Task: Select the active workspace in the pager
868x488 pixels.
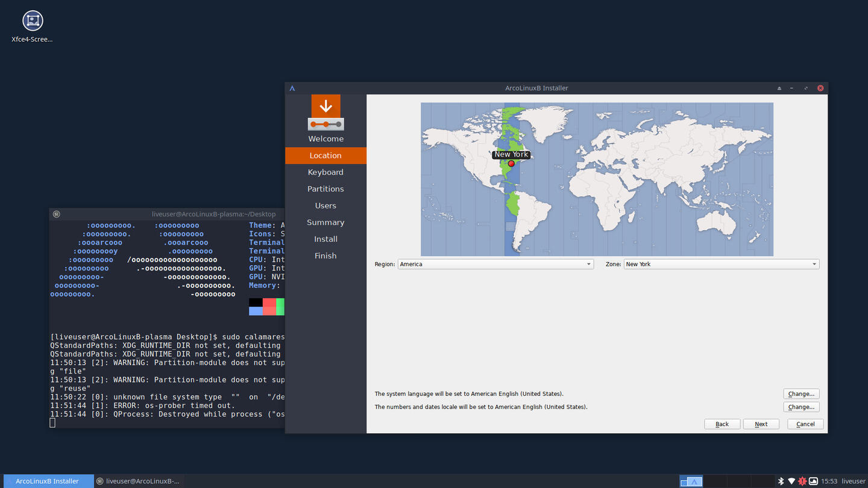Action: 691,481
